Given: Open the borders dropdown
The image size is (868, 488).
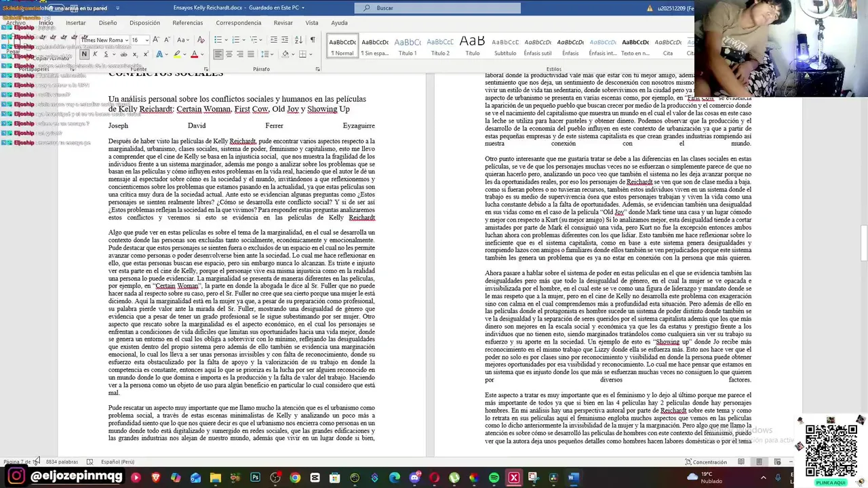Looking at the screenshot, I should click(311, 54).
